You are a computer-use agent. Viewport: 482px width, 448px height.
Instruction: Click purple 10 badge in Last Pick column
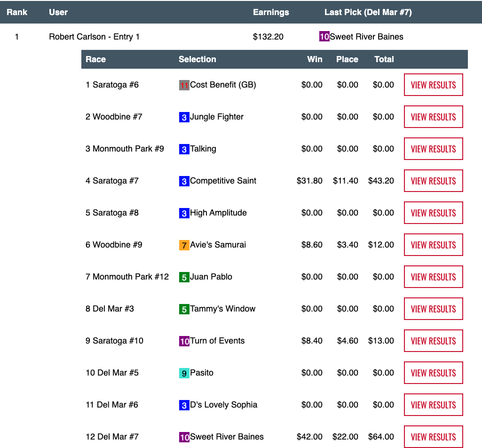point(324,37)
